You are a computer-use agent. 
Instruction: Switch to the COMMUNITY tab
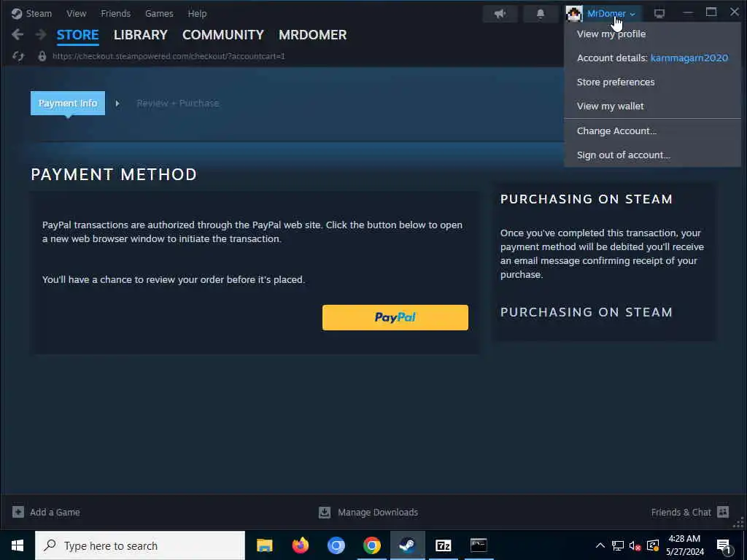223,35
